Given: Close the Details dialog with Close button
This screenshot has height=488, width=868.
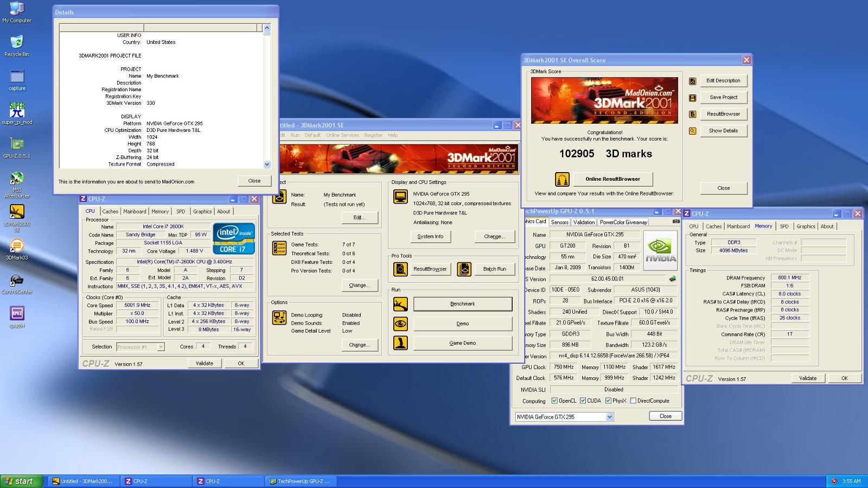Looking at the screenshot, I should 254,181.
